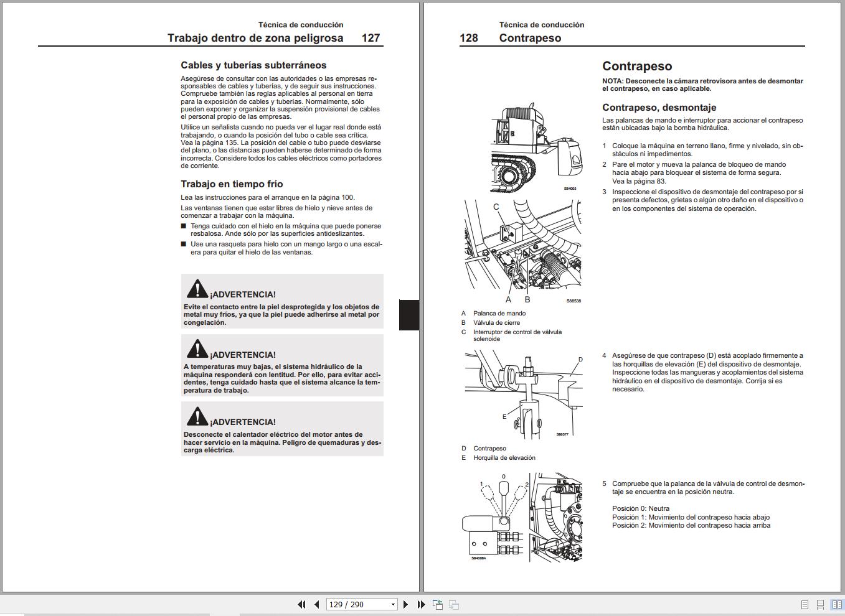This screenshot has width=845, height=616.
Task: Click the large 'Contrapeso' title on page 128
Action: [x=637, y=66]
